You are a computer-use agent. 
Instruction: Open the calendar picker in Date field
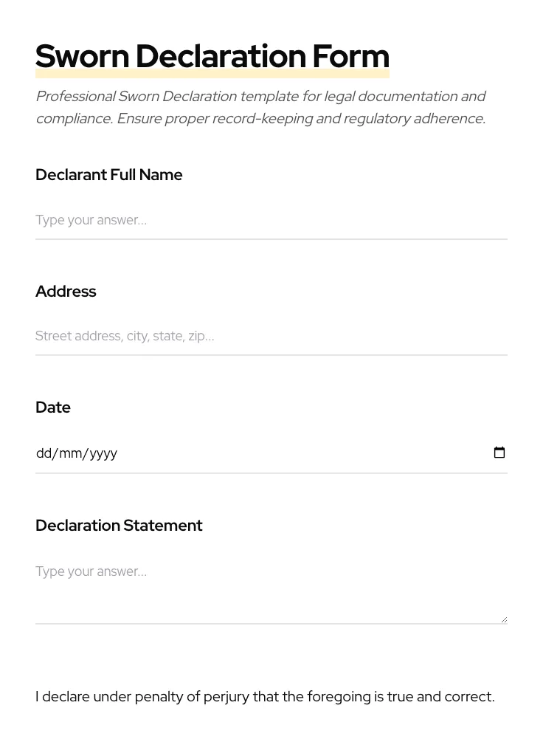(x=499, y=453)
